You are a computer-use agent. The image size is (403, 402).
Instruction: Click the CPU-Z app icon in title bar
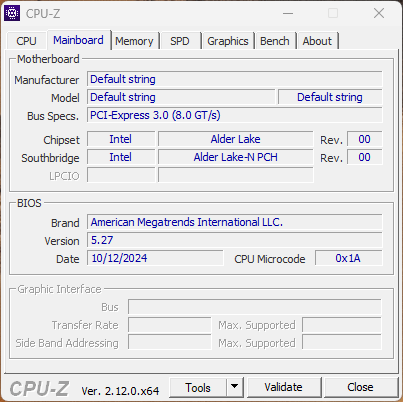[12, 13]
